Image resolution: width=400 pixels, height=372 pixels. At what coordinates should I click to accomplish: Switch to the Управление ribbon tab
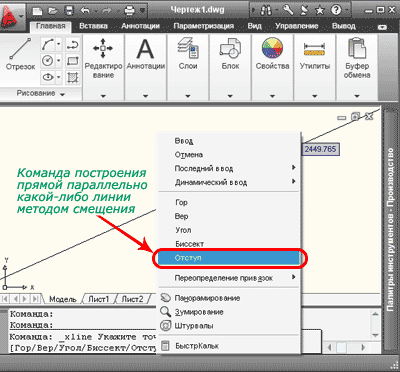click(297, 26)
